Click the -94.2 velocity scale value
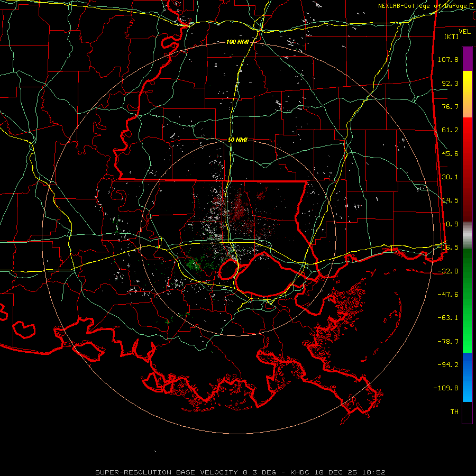The image size is (476, 476). 448,364
